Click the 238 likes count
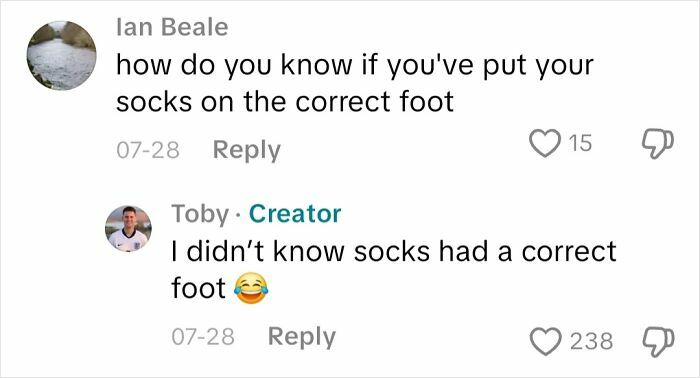The width and height of the screenshot is (700, 378). pyautogui.click(x=592, y=341)
